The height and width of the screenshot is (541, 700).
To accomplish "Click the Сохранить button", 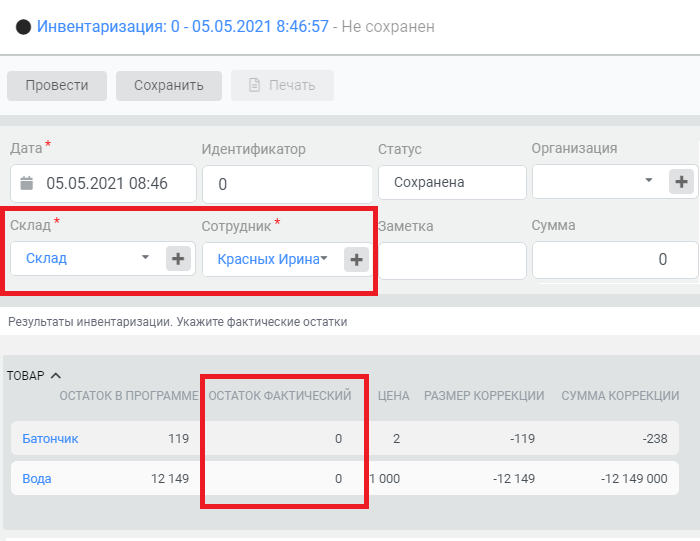I will [x=169, y=85].
